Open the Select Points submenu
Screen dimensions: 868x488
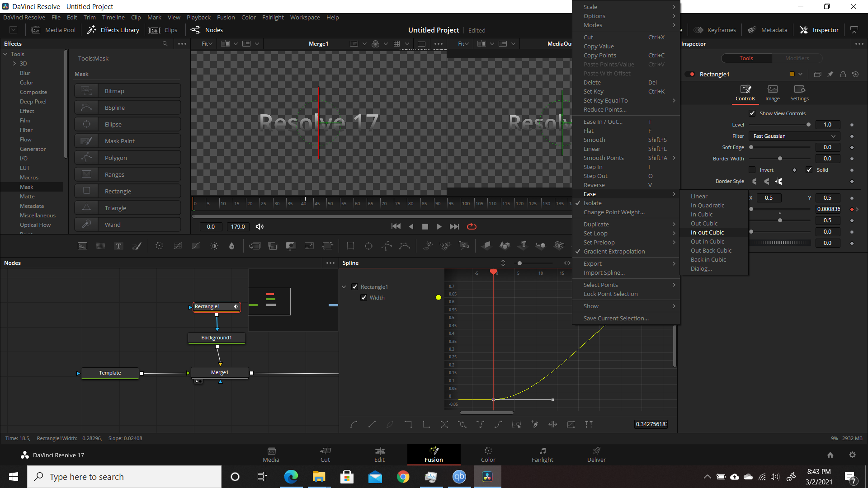pyautogui.click(x=626, y=285)
